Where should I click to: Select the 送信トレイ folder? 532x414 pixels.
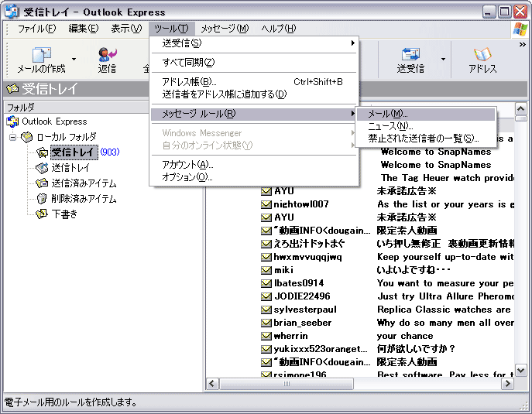coord(70,168)
